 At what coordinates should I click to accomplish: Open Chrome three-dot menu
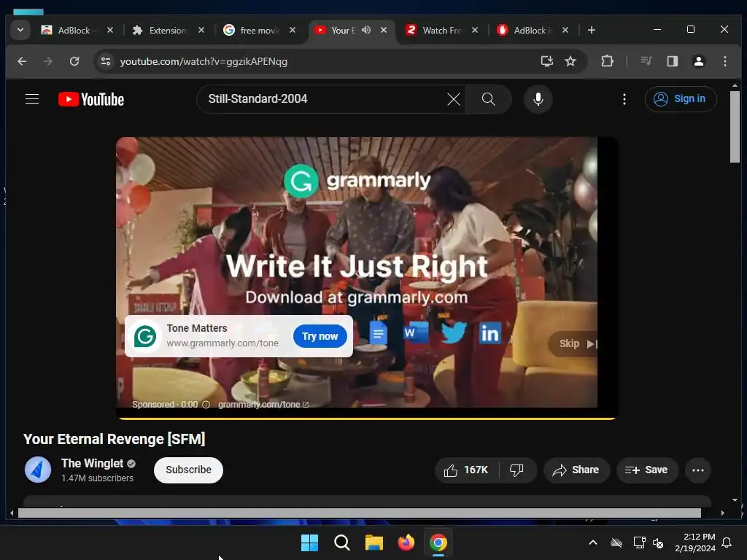724,61
